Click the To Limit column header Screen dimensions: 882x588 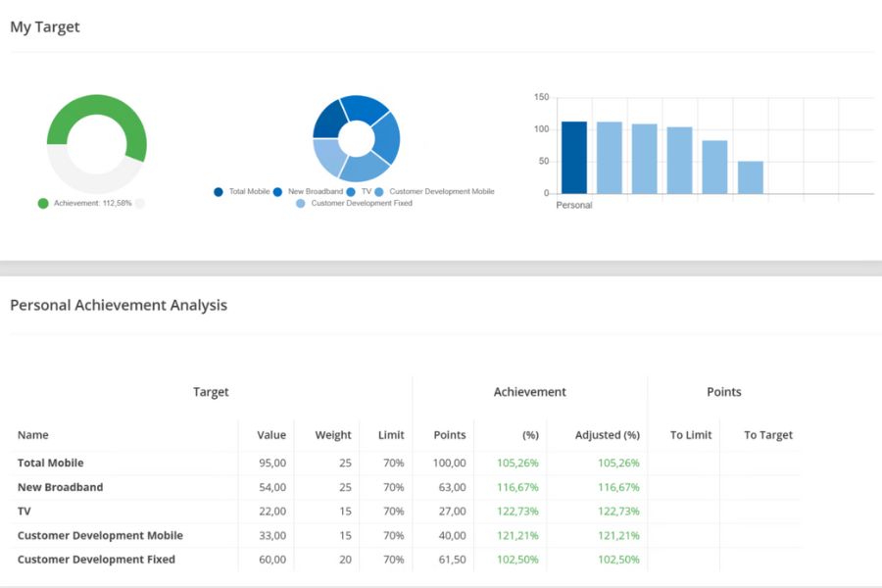point(691,435)
